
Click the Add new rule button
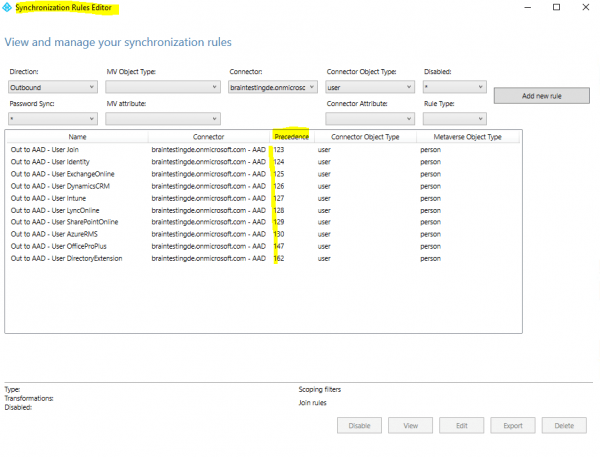(x=541, y=96)
